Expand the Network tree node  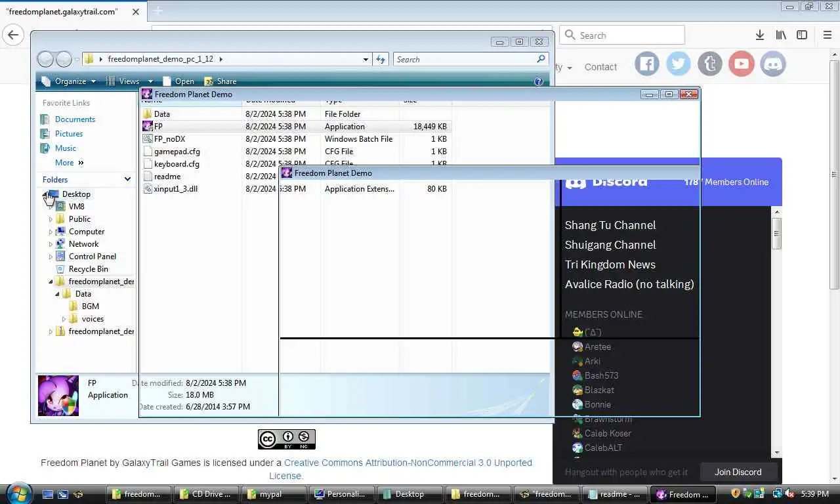click(51, 244)
